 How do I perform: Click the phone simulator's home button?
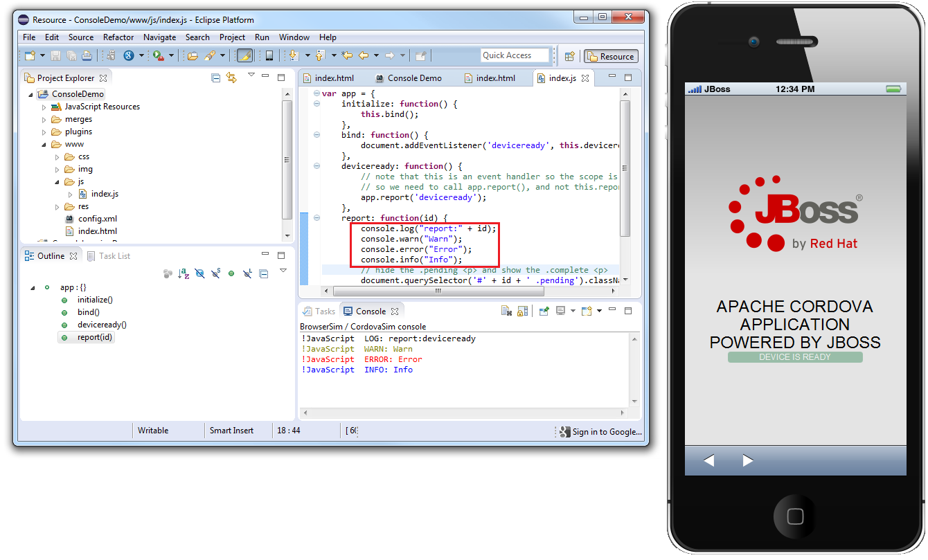pos(795,516)
